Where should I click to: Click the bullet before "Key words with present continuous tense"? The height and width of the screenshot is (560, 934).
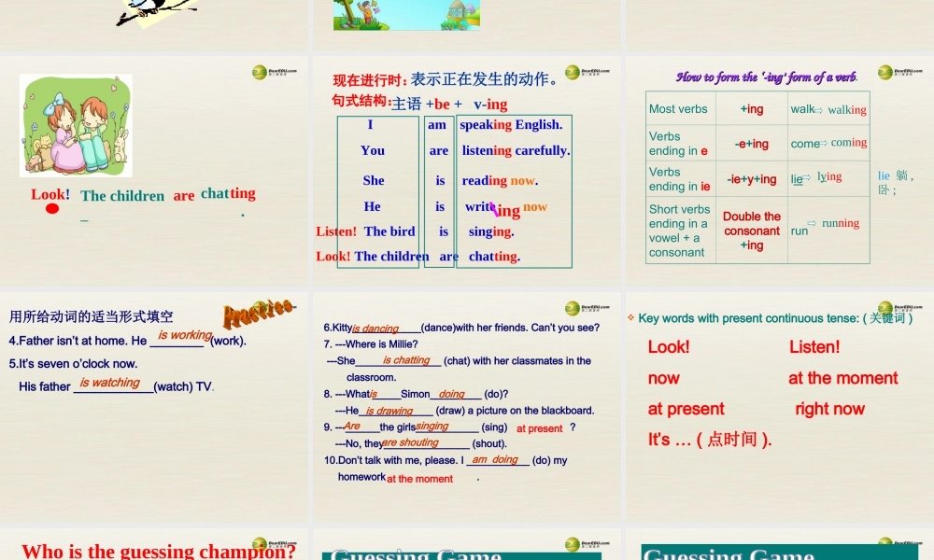(x=631, y=318)
